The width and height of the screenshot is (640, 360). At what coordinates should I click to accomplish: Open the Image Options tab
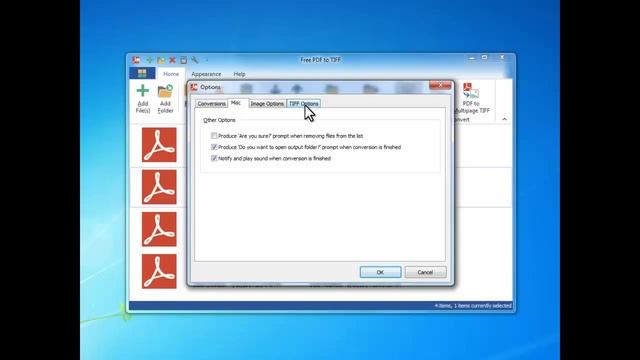267,104
